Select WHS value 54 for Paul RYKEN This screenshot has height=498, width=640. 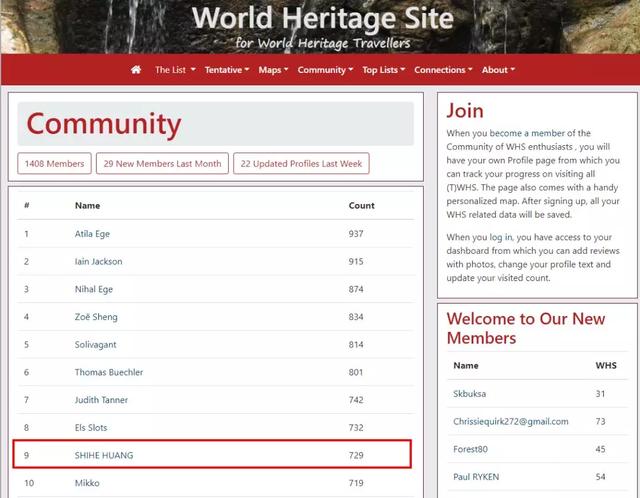click(600, 477)
